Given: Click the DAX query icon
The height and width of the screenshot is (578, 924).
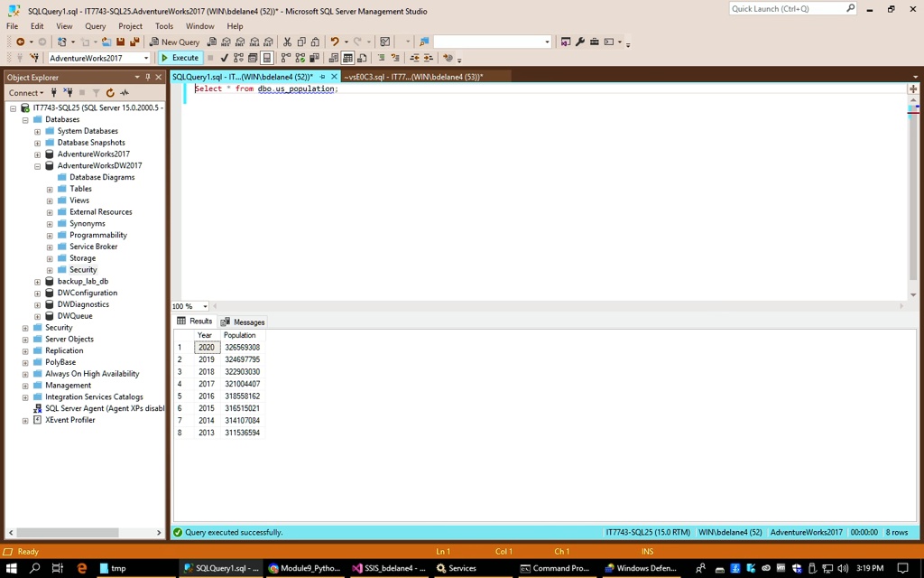Looking at the screenshot, I should [269, 42].
